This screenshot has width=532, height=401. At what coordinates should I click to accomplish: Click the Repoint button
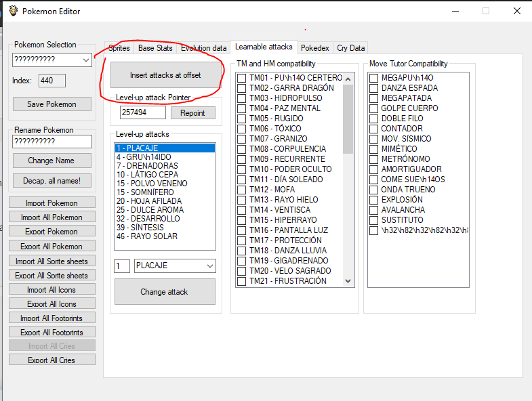pyautogui.click(x=192, y=113)
